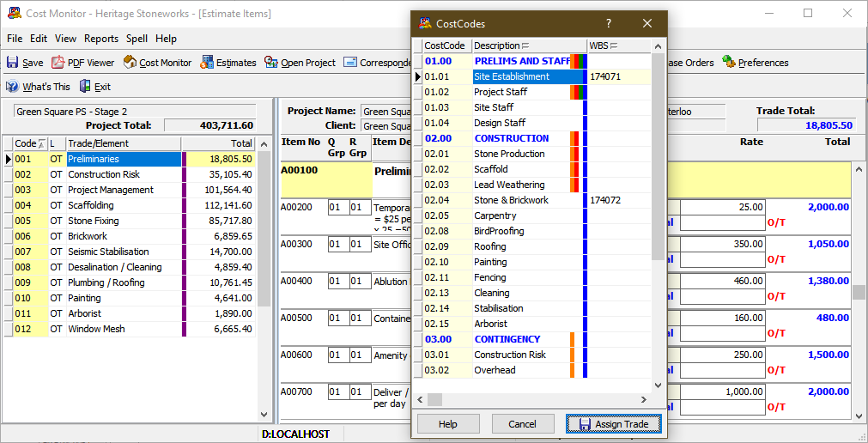The image size is (868, 443).
Task: Click the rate field showing 1,000.00
Action: [x=723, y=392]
